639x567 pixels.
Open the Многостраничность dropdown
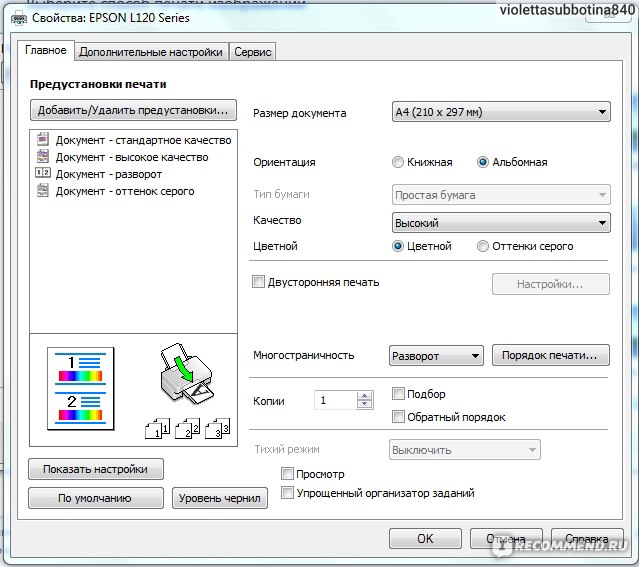coord(436,356)
